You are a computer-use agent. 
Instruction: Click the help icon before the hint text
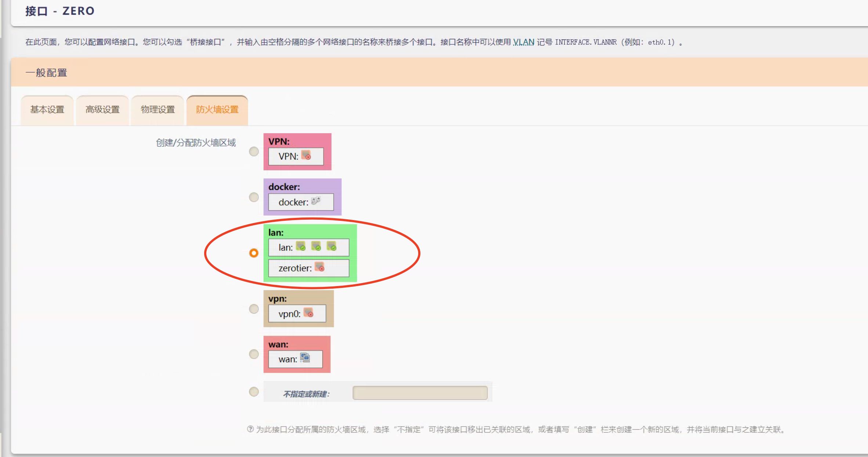coord(250,429)
